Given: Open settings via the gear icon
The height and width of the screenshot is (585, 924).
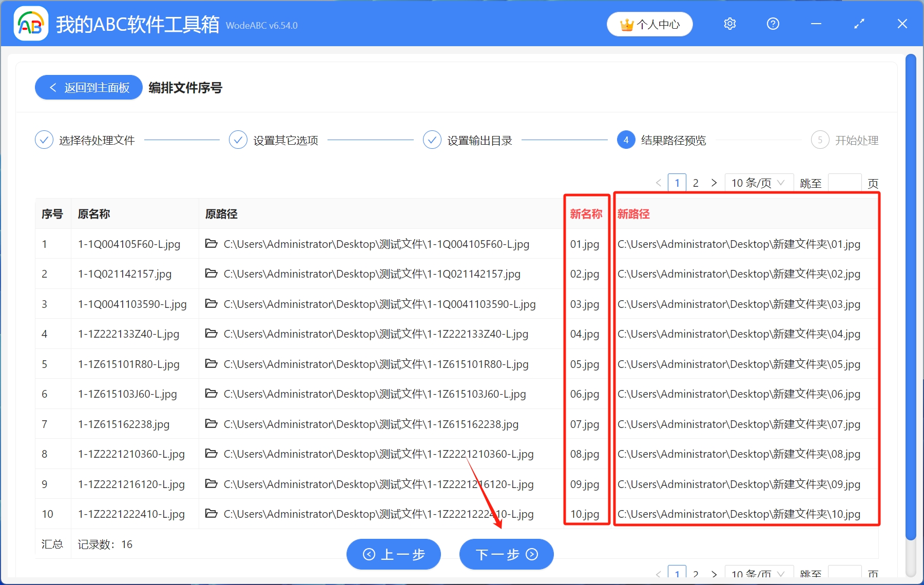Looking at the screenshot, I should [x=729, y=24].
